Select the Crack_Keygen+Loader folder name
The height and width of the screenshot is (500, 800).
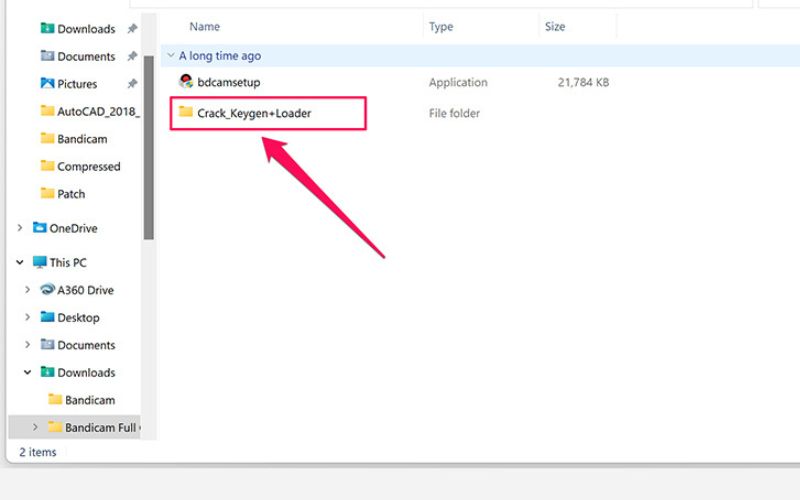click(x=254, y=113)
